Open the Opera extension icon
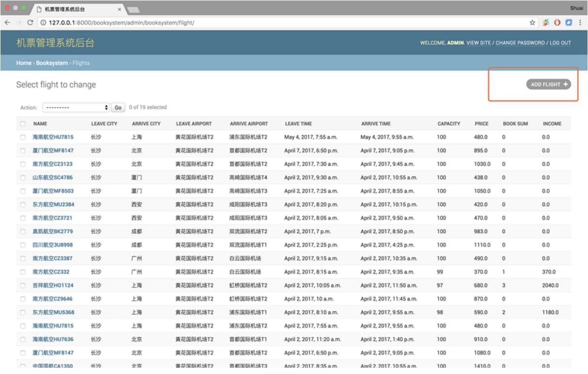 (x=557, y=23)
